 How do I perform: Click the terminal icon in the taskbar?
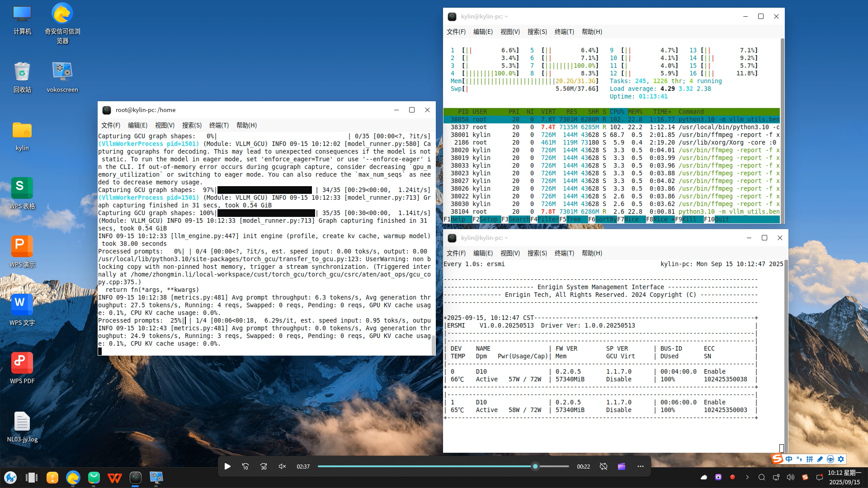[x=135, y=477]
